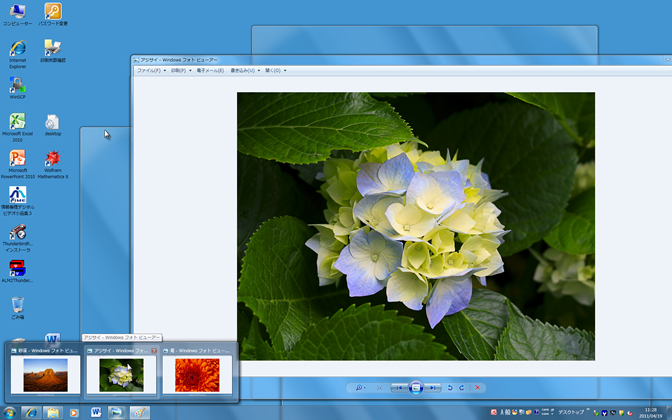Select the Internet Explorer desktop shortcut
The width and height of the screenshot is (672, 420).
point(18,54)
